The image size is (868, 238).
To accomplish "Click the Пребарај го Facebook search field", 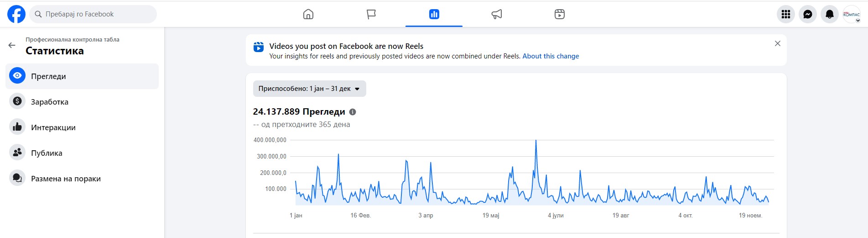I will (x=94, y=14).
